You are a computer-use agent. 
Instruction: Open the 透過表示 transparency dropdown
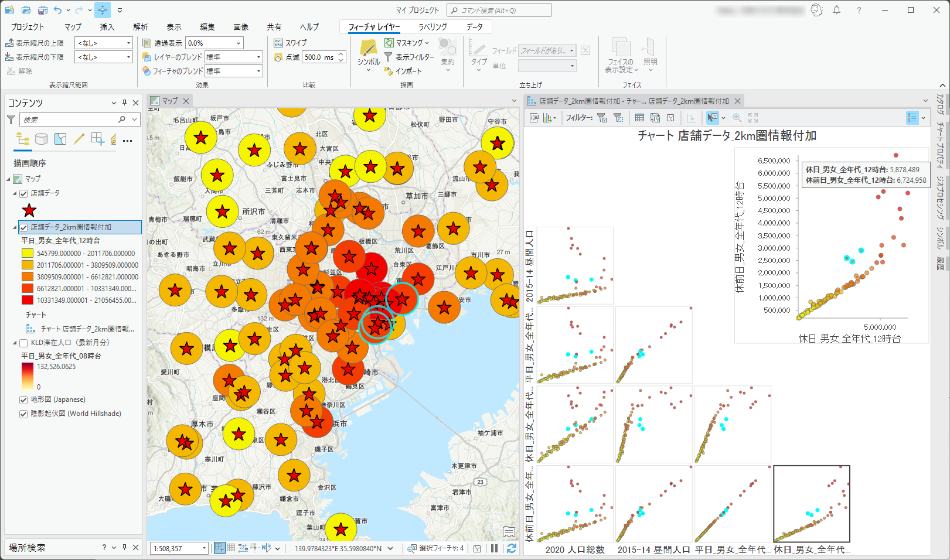[x=239, y=43]
